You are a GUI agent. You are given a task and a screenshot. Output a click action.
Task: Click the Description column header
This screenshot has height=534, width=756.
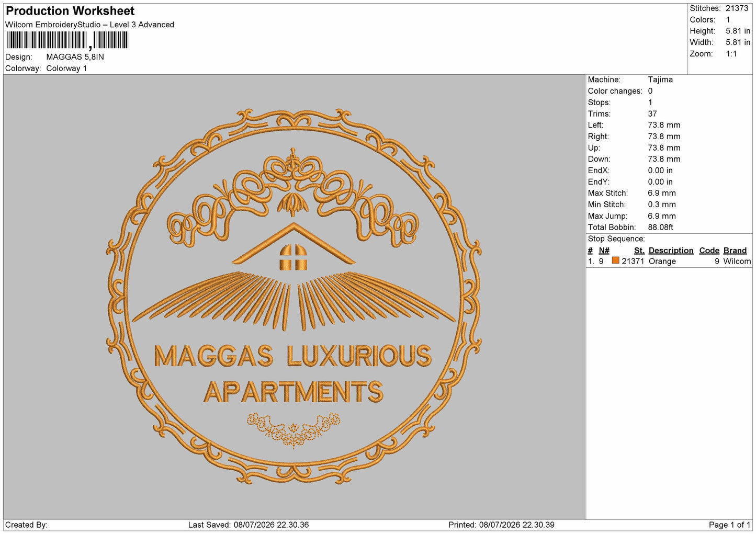[x=671, y=251]
